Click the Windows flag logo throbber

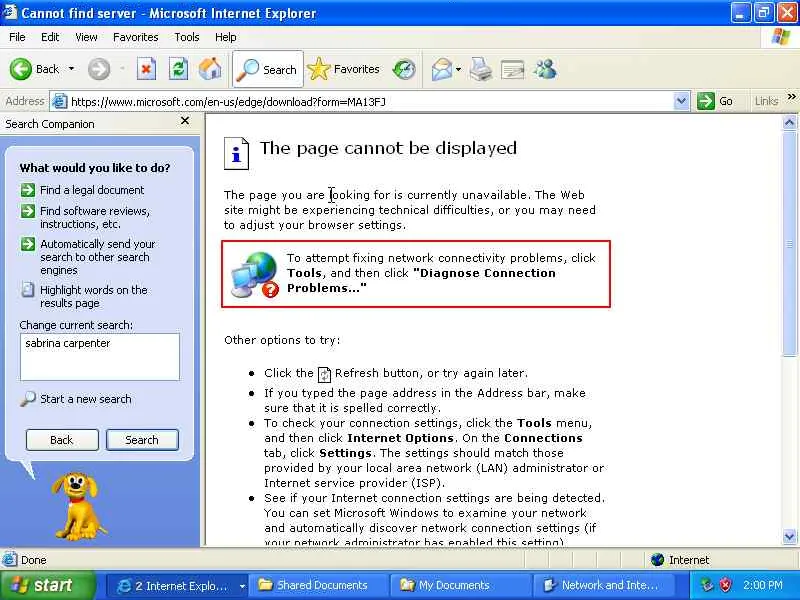(781, 37)
